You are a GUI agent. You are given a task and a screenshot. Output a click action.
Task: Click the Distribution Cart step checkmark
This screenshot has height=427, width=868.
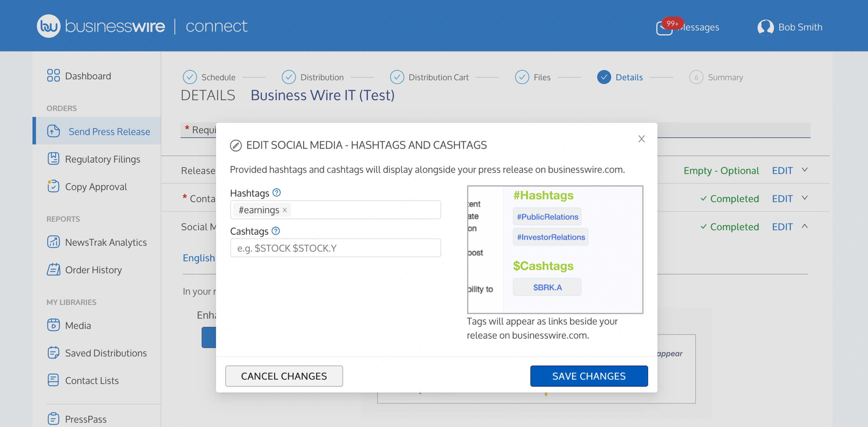pyautogui.click(x=397, y=77)
